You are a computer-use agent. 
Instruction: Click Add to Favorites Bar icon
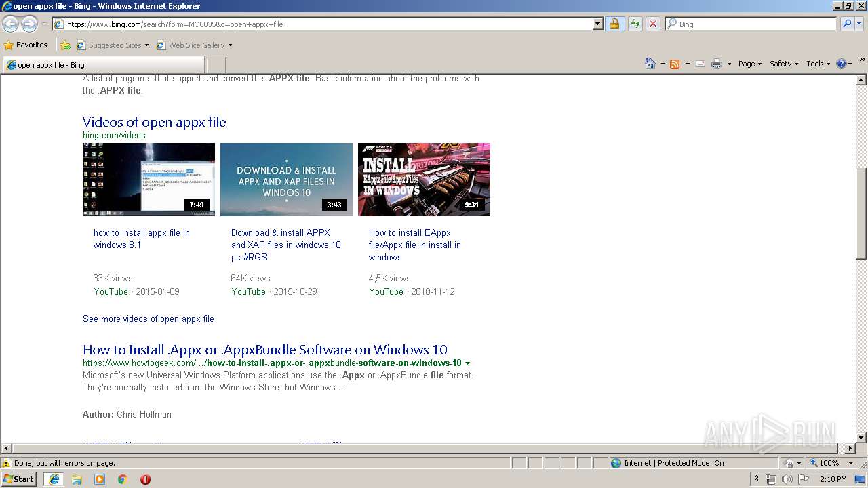click(65, 45)
